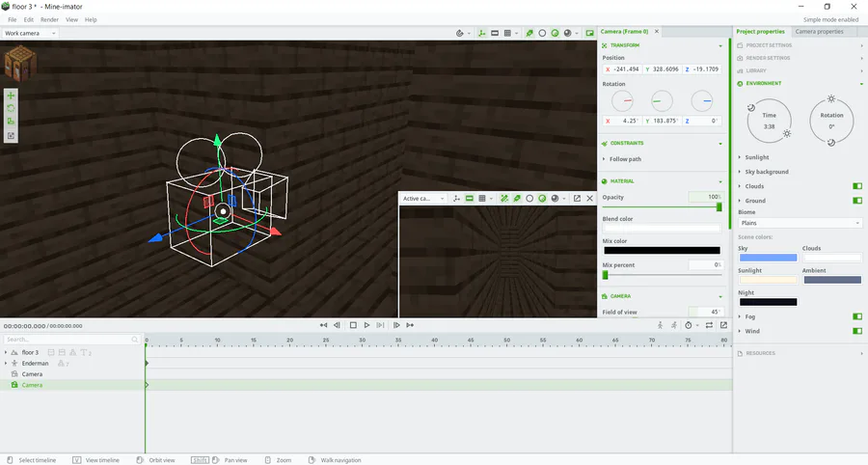Close the active camera preview window
The image size is (868, 465).
[x=589, y=198]
